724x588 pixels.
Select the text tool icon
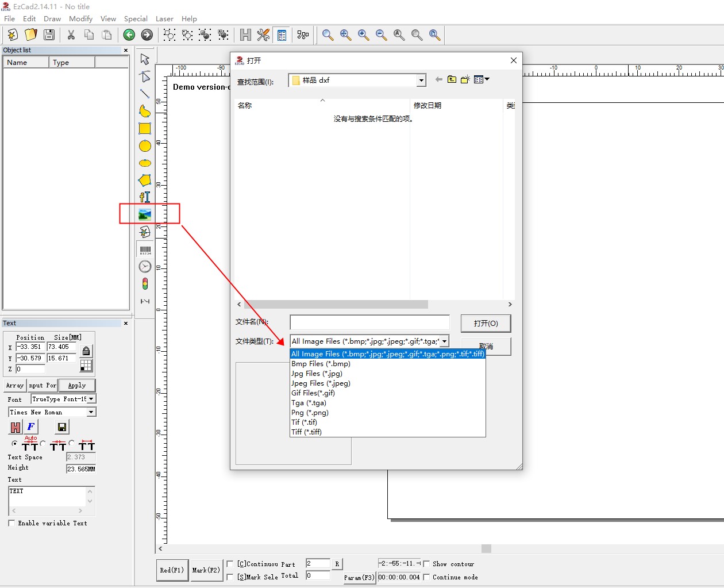145,197
